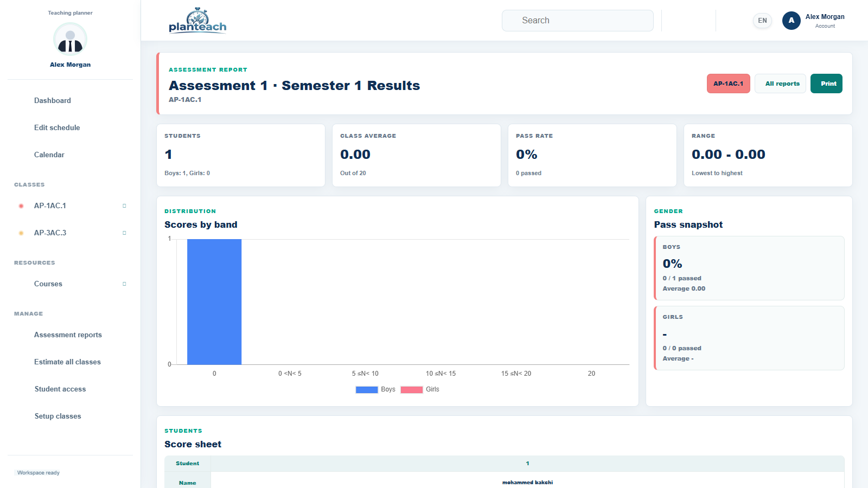Click the Workspace ready status text
Image resolution: width=868 pixels, height=488 pixels.
[x=39, y=473]
